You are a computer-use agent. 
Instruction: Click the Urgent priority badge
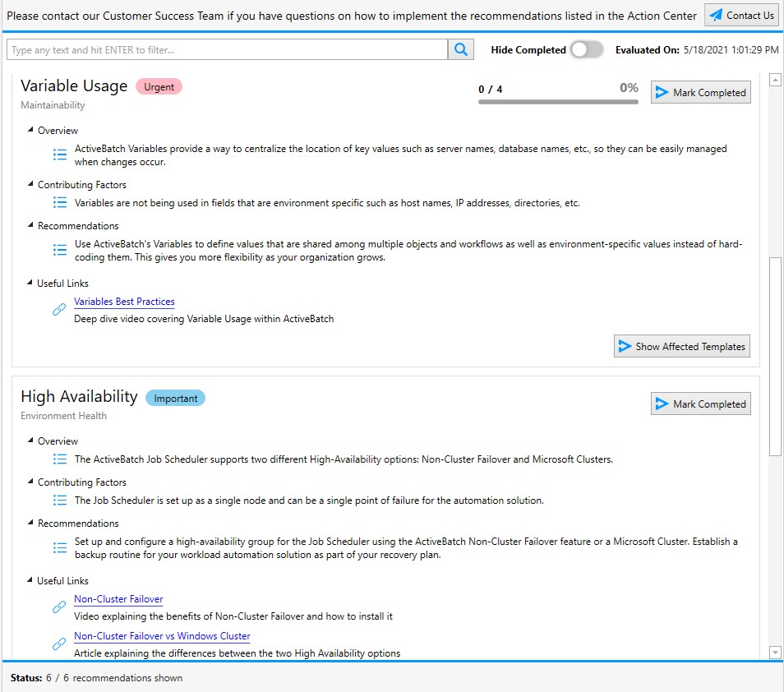click(x=159, y=86)
